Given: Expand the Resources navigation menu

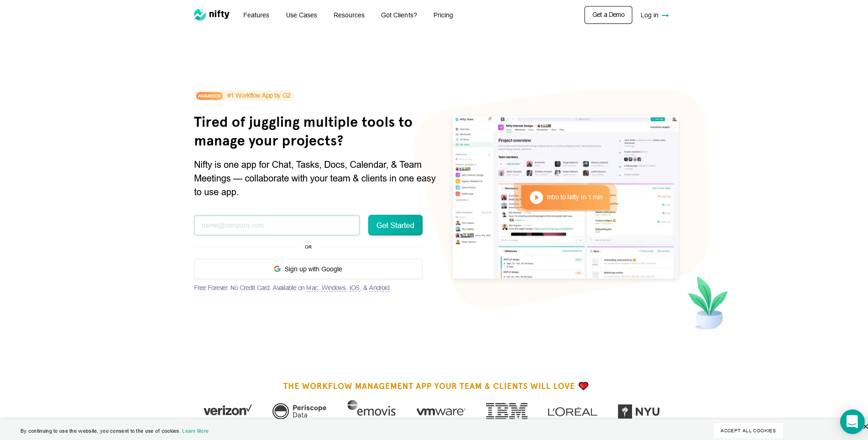Looking at the screenshot, I should [349, 15].
